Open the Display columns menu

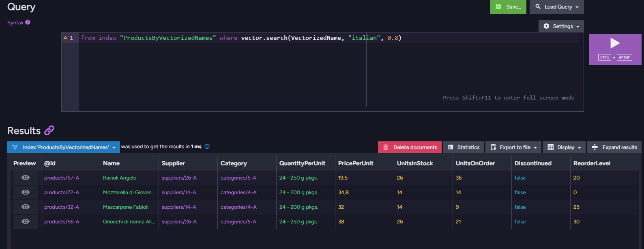tap(565, 147)
